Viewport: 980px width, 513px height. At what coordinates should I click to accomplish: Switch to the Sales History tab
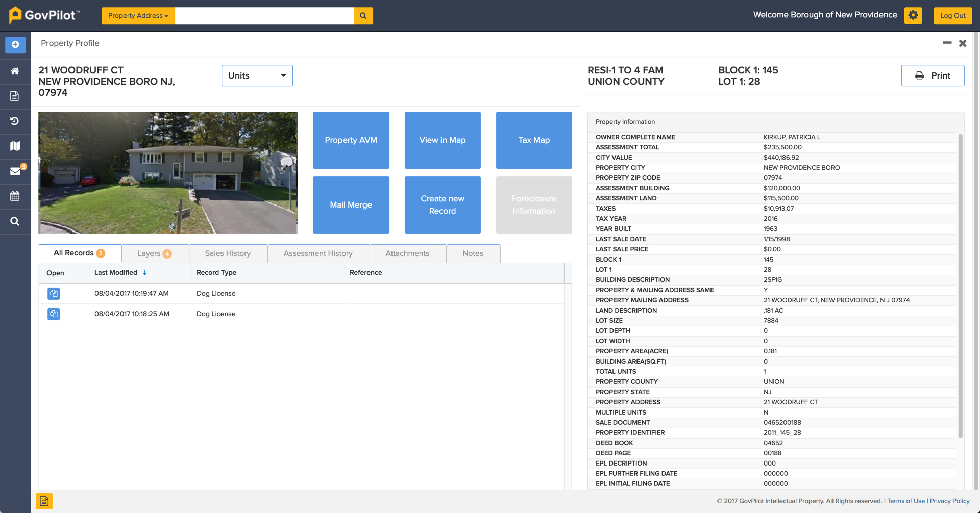[228, 253]
